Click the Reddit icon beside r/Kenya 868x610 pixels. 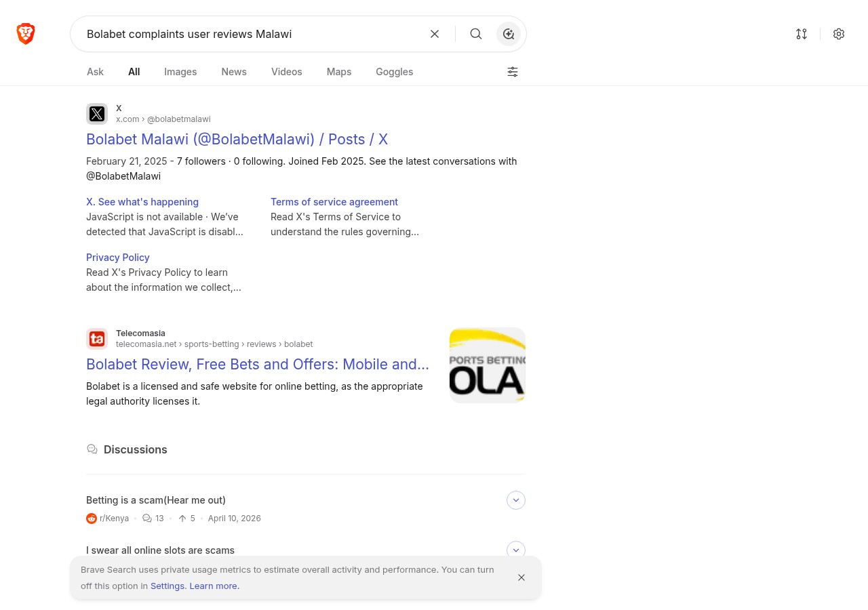92,518
